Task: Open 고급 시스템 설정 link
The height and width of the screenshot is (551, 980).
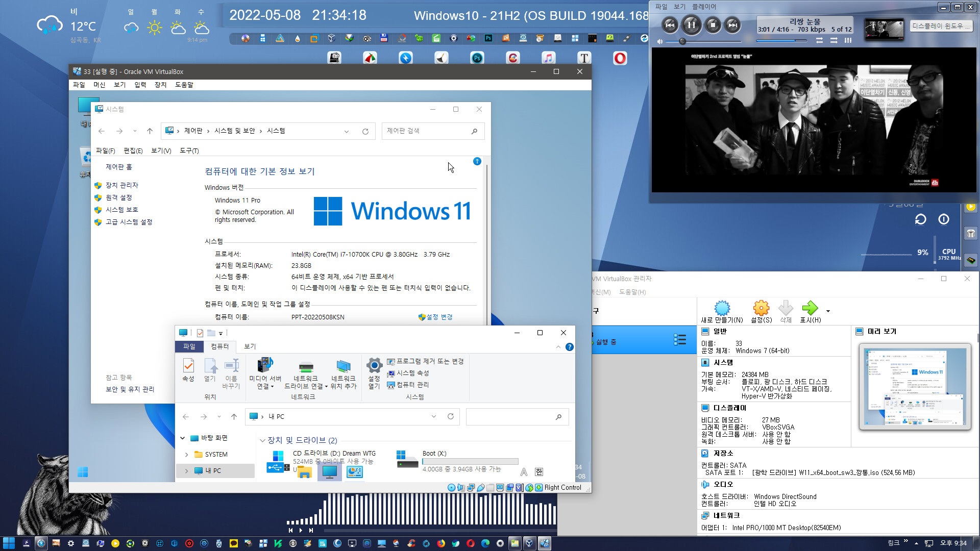Action: pos(129,222)
